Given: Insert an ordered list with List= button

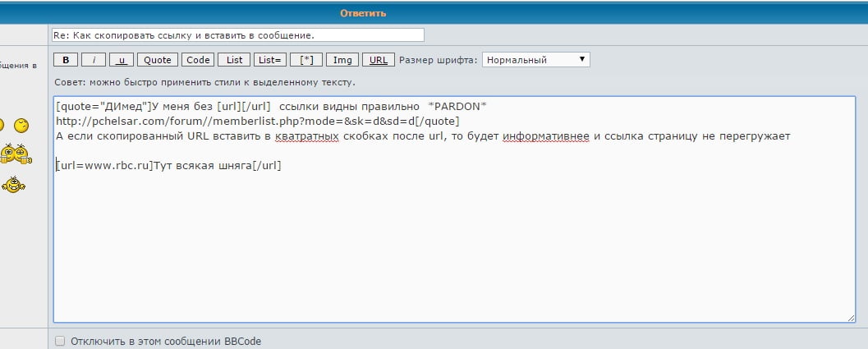Looking at the screenshot, I should [x=269, y=60].
